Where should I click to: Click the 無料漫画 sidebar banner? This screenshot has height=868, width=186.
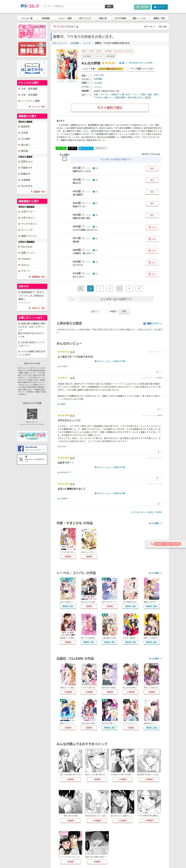pos(32,49)
